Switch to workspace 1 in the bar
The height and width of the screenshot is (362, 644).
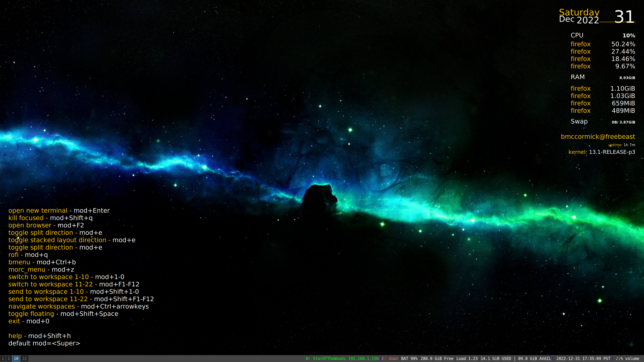click(3, 358)
